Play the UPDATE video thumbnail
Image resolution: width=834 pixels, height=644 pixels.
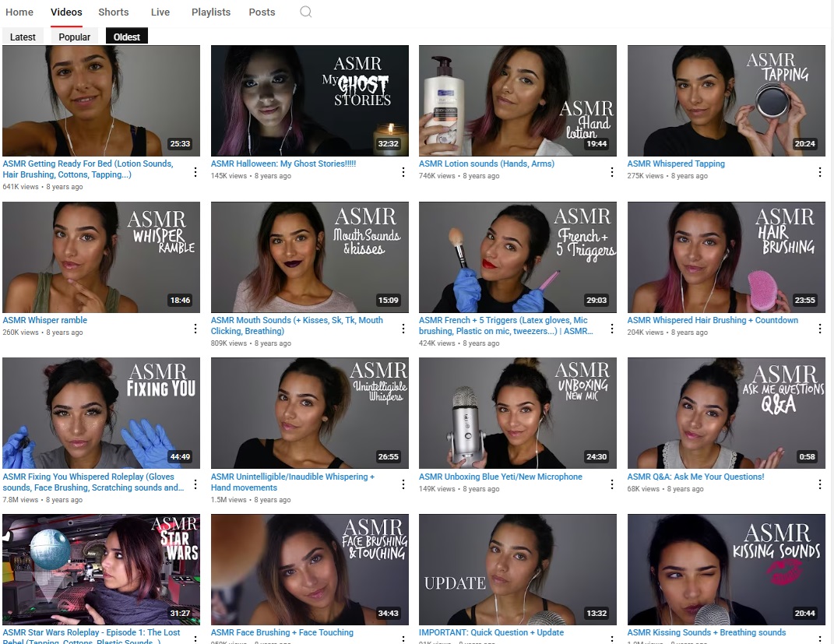[x=518, y=569]
